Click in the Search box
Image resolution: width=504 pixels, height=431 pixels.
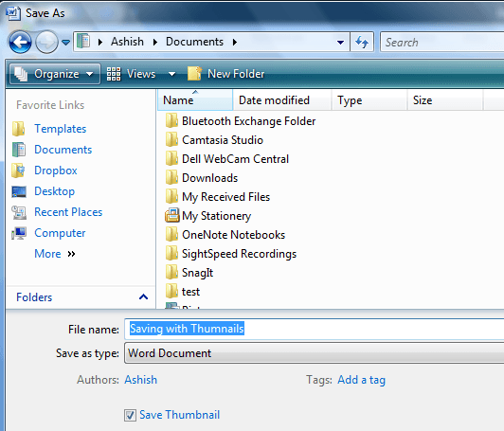[442, 42]
